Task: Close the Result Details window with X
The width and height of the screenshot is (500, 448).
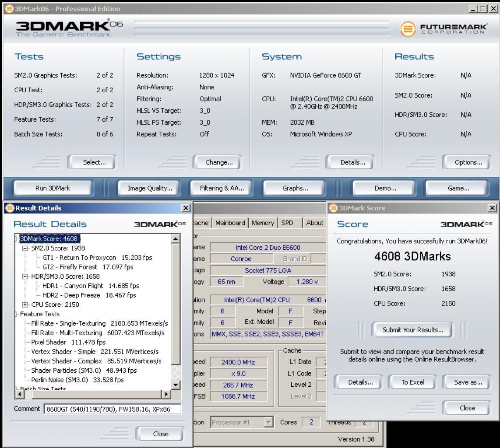Action: tap(186, 208)
